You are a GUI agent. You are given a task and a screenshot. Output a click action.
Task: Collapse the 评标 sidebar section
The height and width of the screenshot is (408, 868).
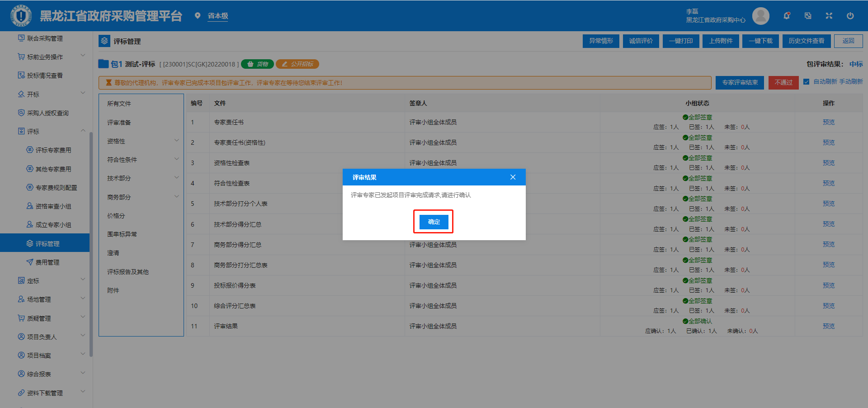click(83, 131)
